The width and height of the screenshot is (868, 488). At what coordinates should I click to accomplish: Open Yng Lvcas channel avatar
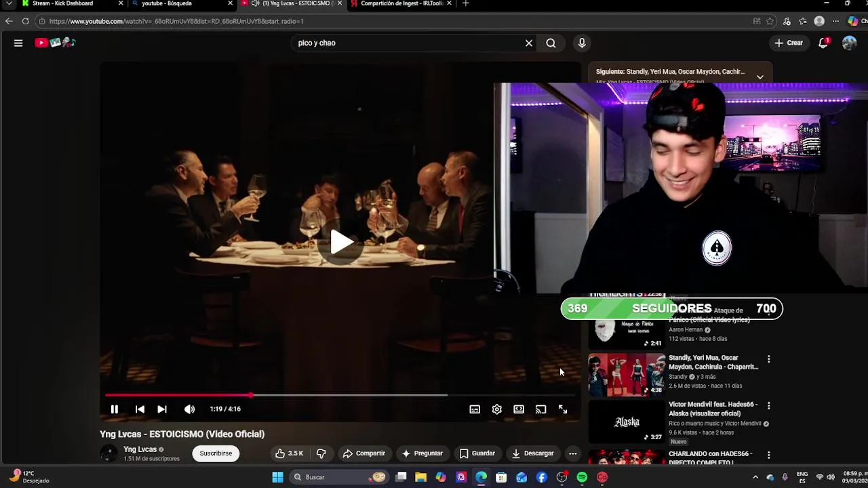pos(108,453)
